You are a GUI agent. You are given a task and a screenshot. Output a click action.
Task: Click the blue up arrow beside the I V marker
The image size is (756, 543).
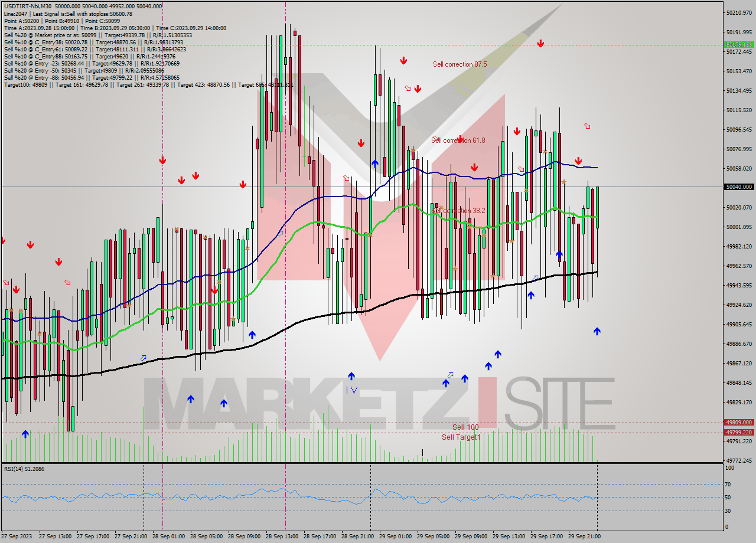[353, 375]
